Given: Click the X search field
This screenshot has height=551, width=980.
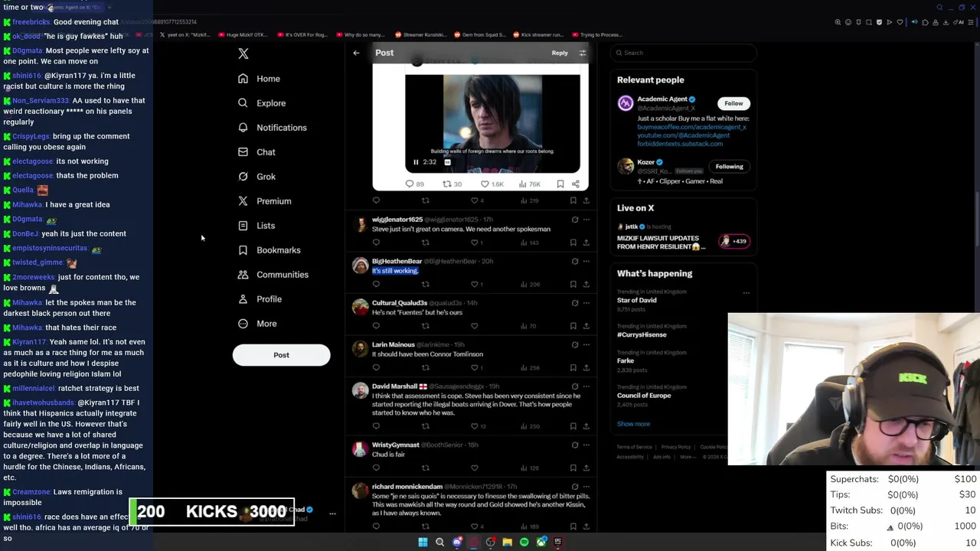Looking at the screenshot, I should [684, 53].
